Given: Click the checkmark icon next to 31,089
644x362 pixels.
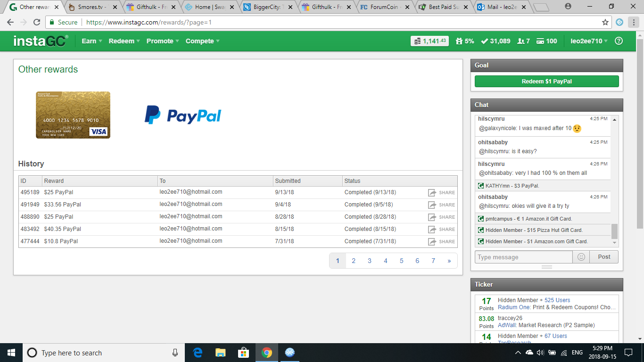Looking at the screenshot, I should click(x=485, y=41).
